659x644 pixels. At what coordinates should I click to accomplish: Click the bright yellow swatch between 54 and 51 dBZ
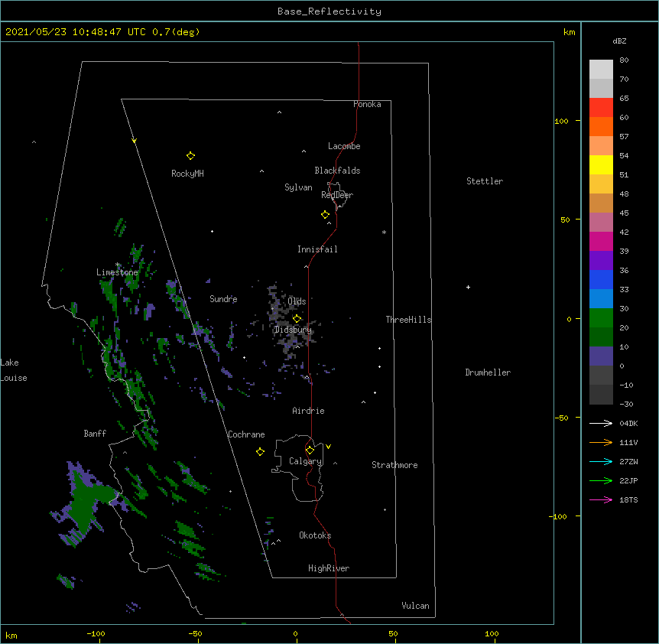601,164
